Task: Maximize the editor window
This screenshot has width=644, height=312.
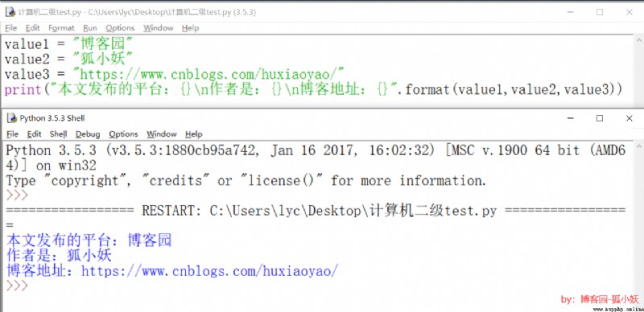Action: pyautogui.click(x=600, y=12)
